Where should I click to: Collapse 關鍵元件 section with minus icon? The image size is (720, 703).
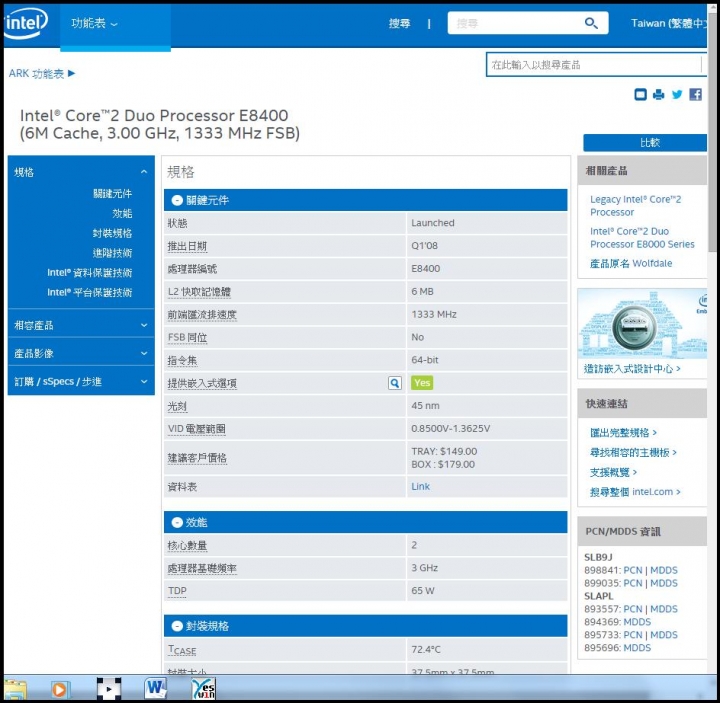(x=177, y=200)
